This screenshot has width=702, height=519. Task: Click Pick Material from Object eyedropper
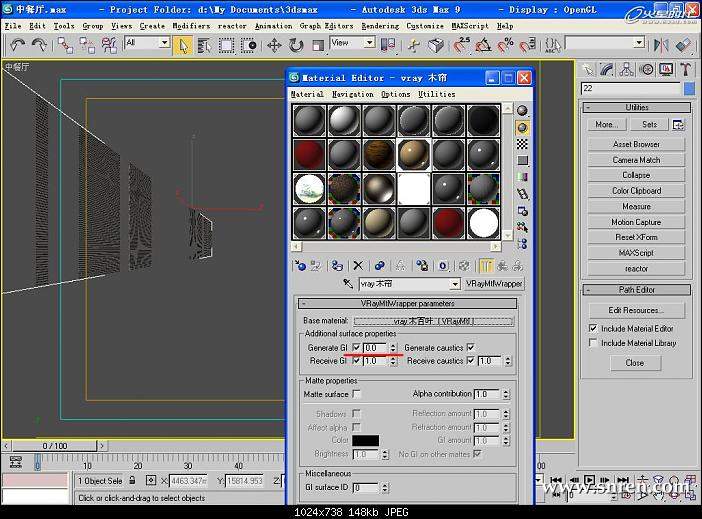coord(348,283)
